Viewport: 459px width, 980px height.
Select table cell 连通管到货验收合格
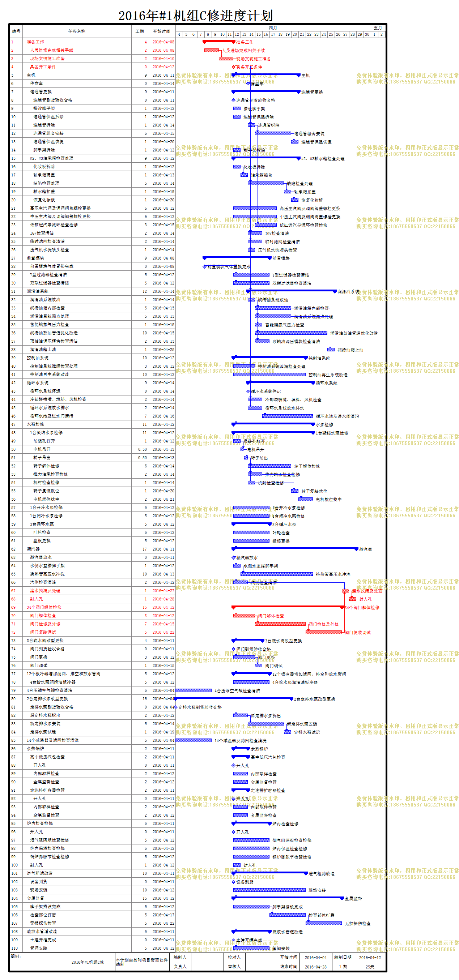click(x=52, y=100)
